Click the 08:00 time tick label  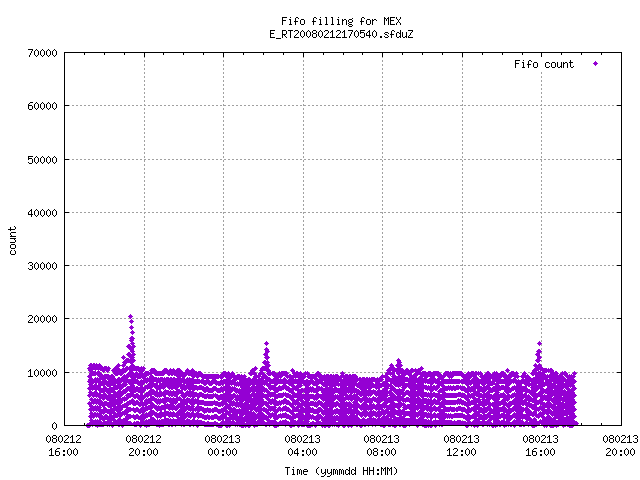click(381, 452)
